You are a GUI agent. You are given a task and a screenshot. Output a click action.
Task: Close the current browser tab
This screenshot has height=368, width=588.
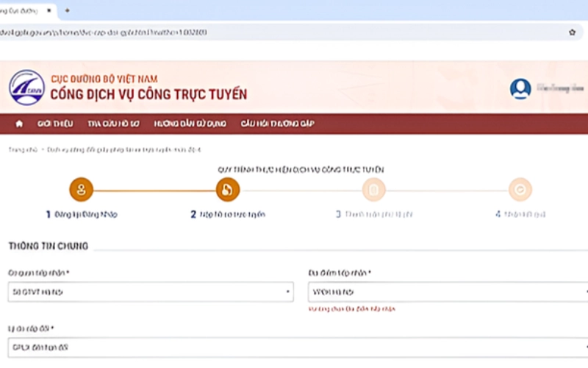(51, 10)
